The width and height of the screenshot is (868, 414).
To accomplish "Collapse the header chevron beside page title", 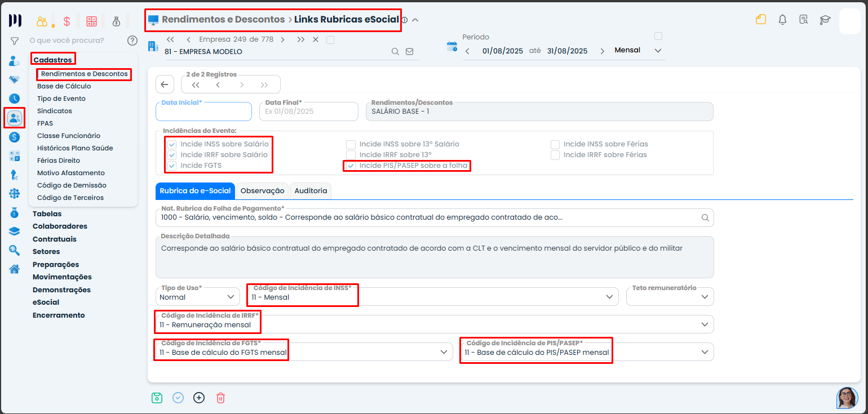I will [x=415, y=20].
